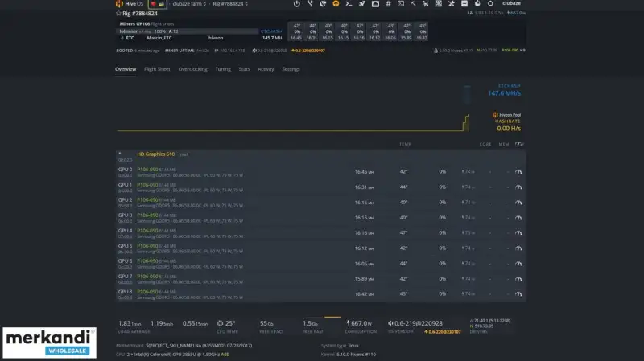Viewport: 644px width, 361px height.
Task: Click the circular refresh icon in toolbar
Action: (x=490, y=4)
